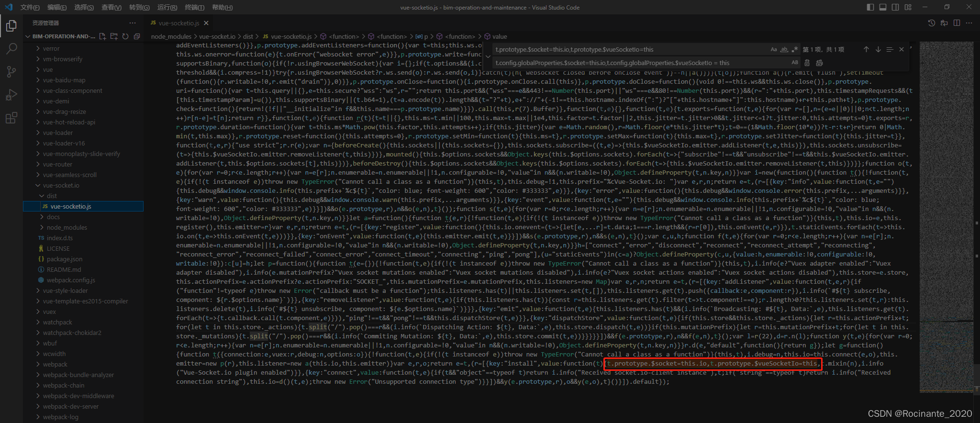Click the code minimap on the right
Screen dimensions: 980x423
pyautogui.click(x=946, y=217)
